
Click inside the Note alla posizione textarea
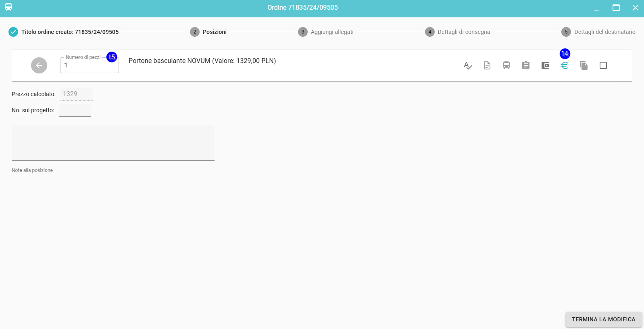pos(113,142)
